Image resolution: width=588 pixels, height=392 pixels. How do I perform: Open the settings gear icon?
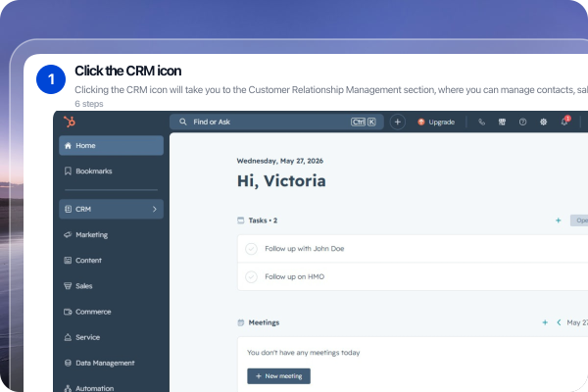point(543,122)
